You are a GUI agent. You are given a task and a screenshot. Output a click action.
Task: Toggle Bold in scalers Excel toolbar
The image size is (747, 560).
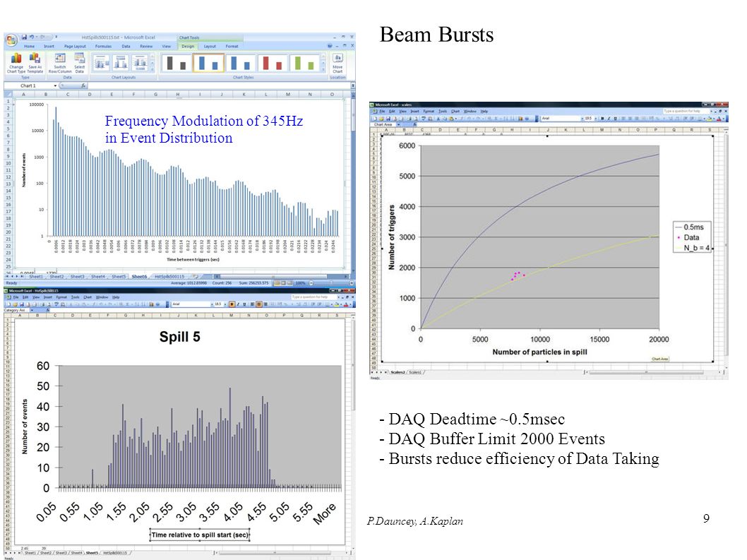click(603, 118)
